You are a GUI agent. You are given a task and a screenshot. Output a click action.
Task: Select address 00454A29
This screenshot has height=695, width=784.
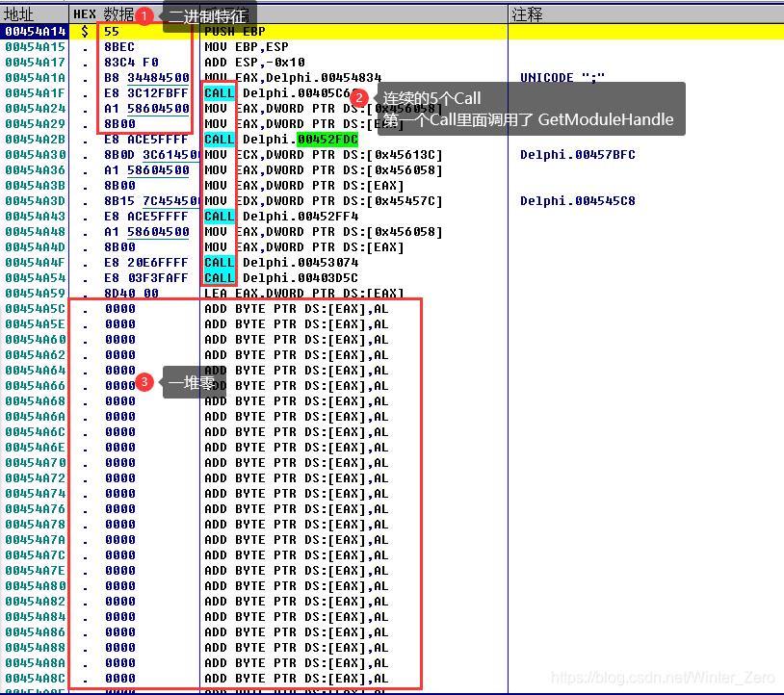click(36, 124)
